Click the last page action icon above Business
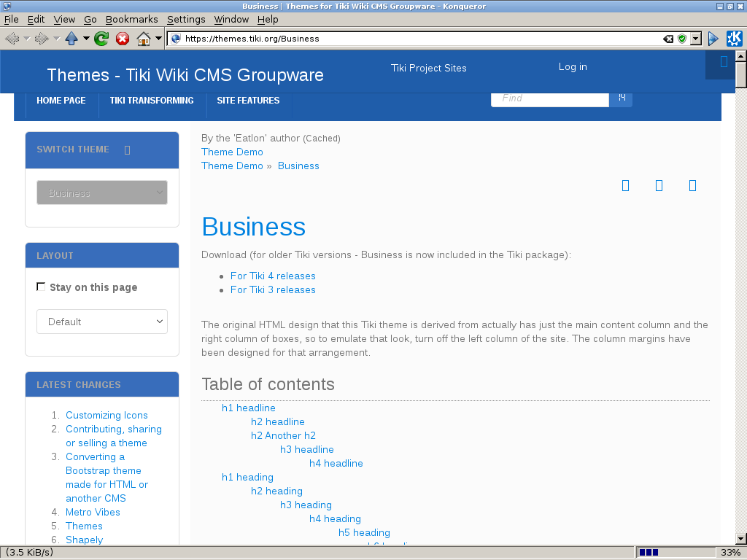This screenshot has height=560, width=747. pos(693,185)
